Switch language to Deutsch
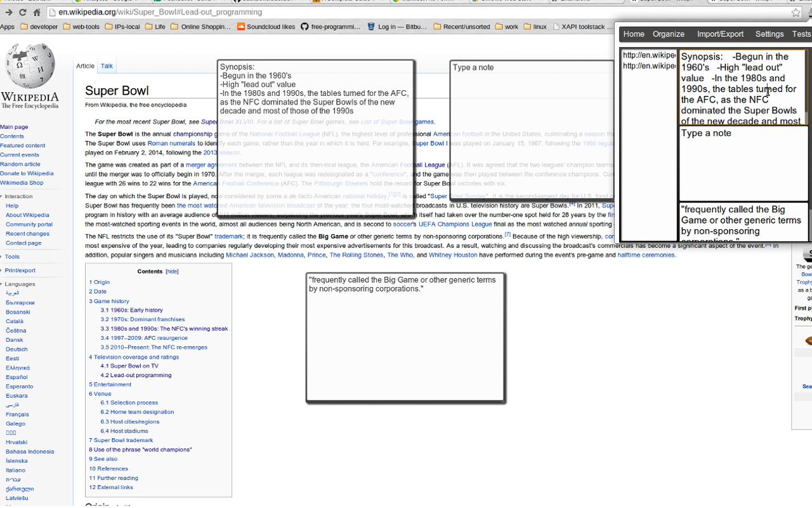 point(16,349)
